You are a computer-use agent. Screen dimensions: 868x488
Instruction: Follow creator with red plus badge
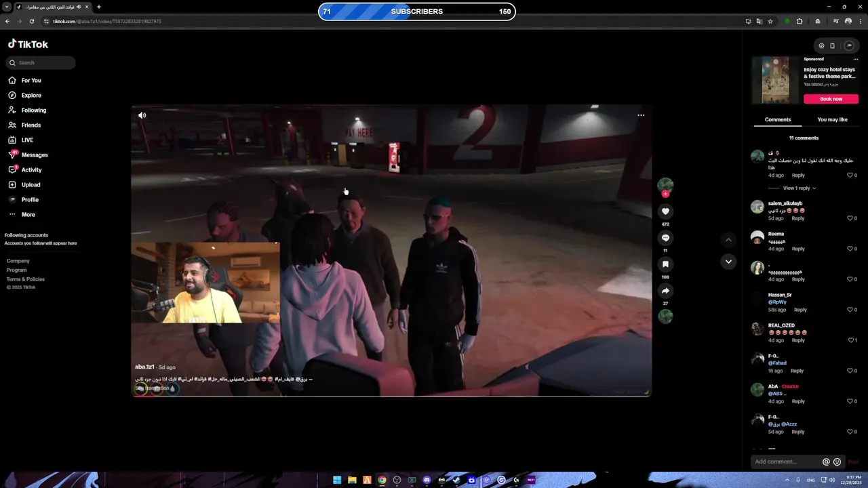coord(665,194)
